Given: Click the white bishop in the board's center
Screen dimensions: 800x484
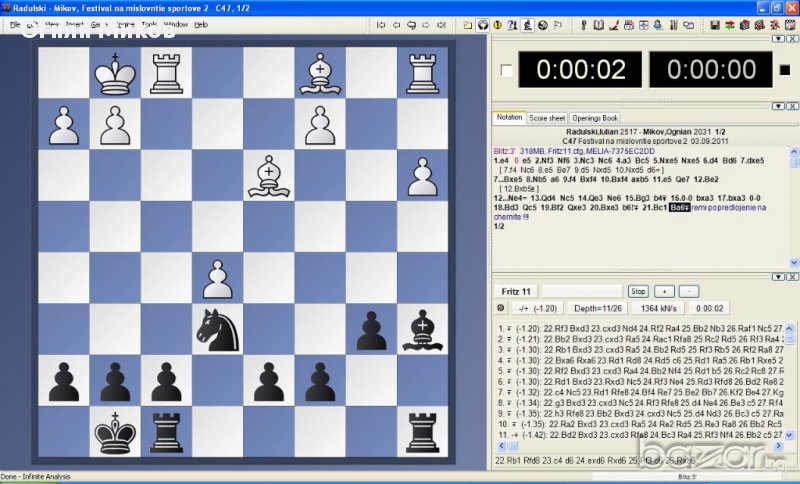Looking at the screenshot, I should (x=270, y=176).
